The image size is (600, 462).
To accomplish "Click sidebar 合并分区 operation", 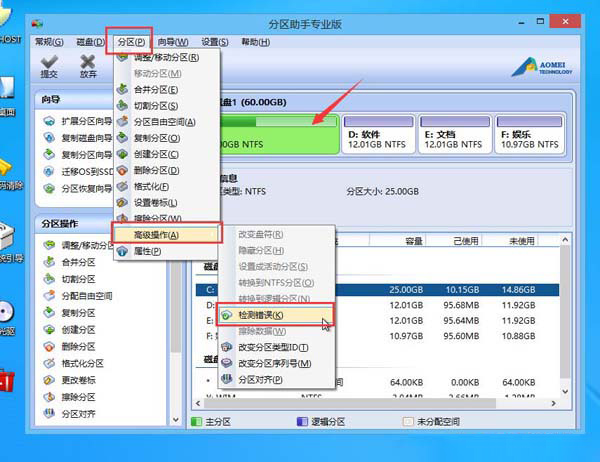I will click(x=69, y=262).
